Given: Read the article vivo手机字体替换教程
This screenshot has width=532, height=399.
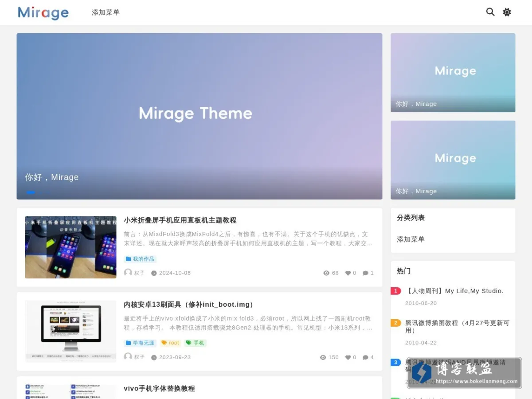Looking at the screenshot, I should pos(159,388).
